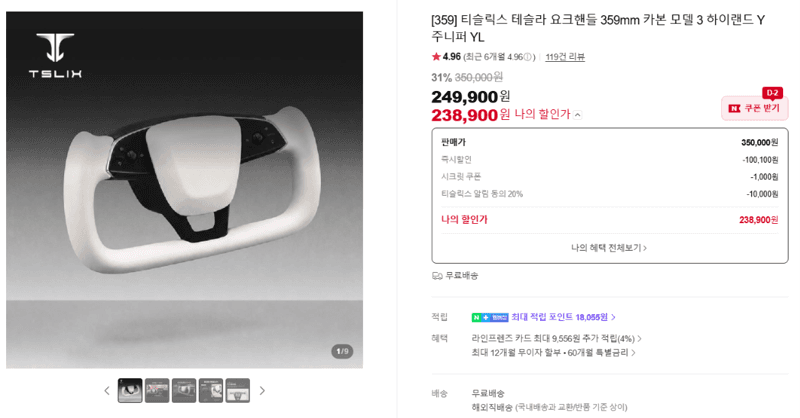Expand 나의 혜택 전체보기
The width and height of the screenshot is (800, 418).
click(609, 248)
